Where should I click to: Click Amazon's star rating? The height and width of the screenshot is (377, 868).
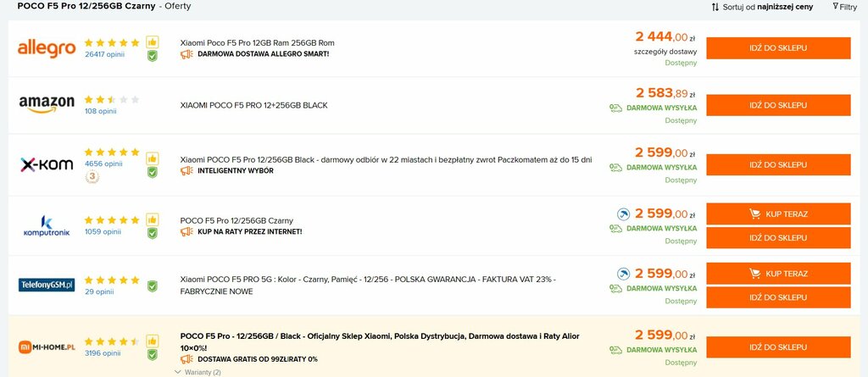click(x=112, y=100)
